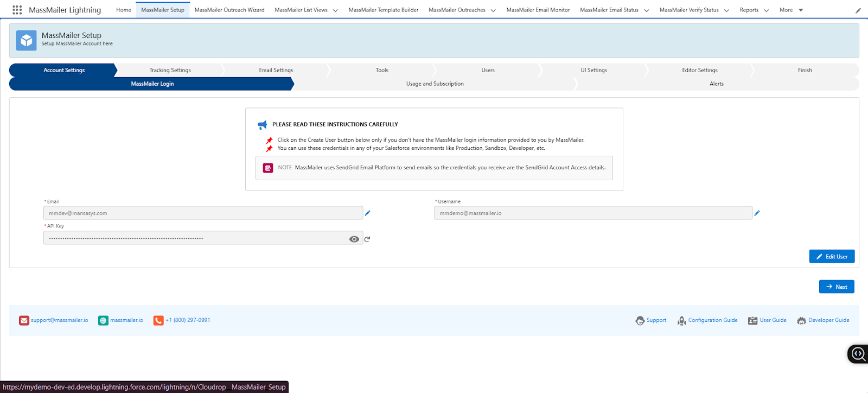Click the MassMailer Setup cube icon
Viewport: 868px width, 393px height.
[x=26, y=40]
